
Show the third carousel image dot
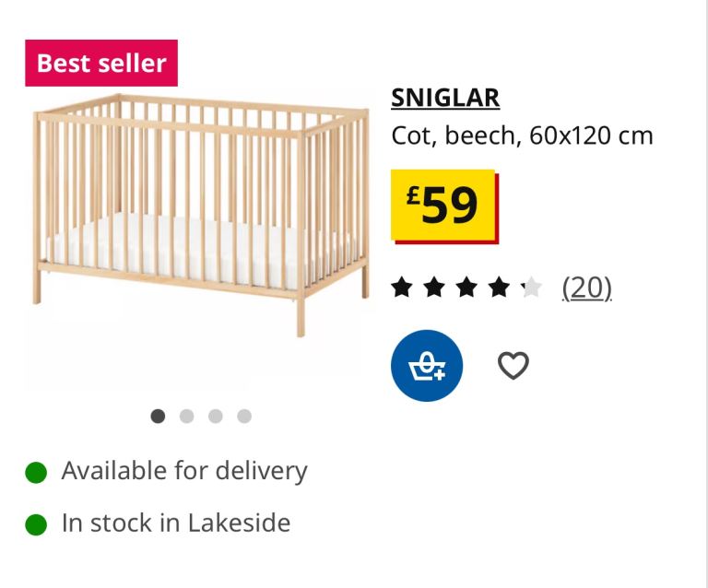point(216,416)
